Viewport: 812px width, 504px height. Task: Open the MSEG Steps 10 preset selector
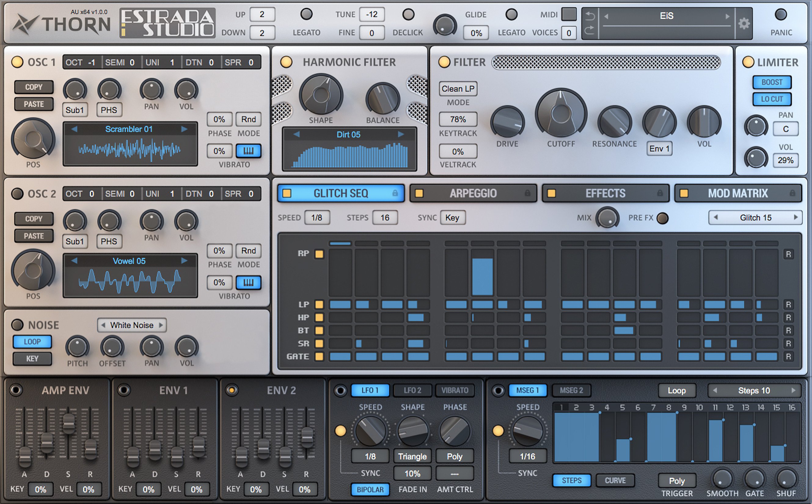coord(754,390)
